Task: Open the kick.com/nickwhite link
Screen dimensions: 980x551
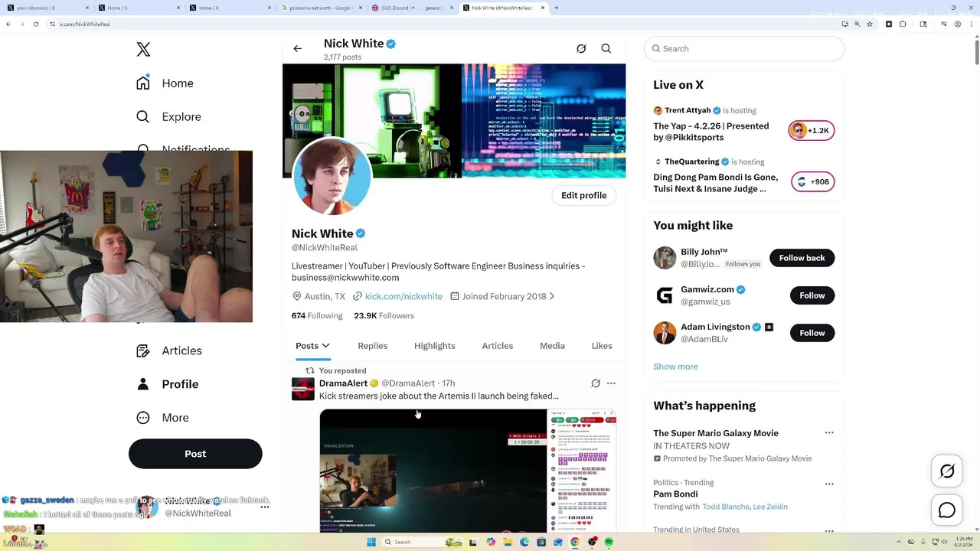Action: (403, 296)
